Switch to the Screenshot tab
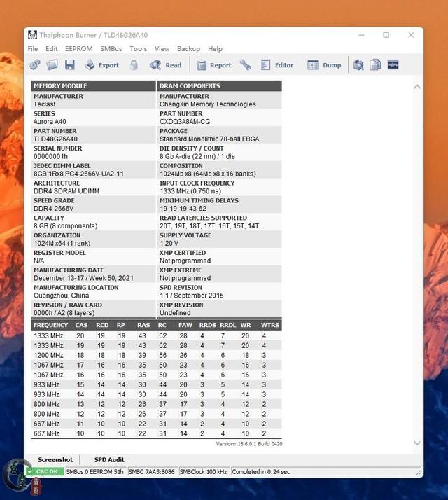This screenshot has height=500, width=448. coord(55,460)
